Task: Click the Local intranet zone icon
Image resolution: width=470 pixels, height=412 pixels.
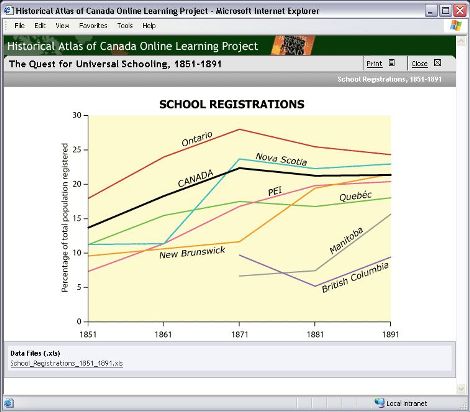Action: 379,403
